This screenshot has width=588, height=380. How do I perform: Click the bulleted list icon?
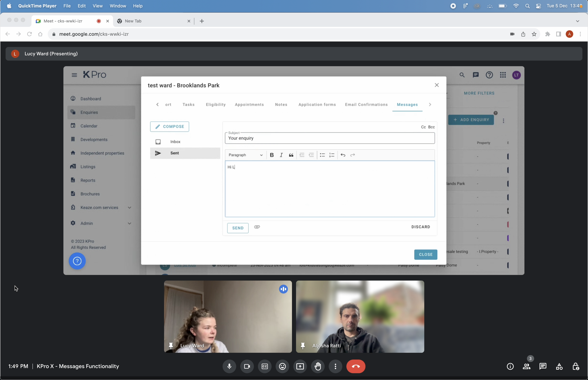(322, 155)
